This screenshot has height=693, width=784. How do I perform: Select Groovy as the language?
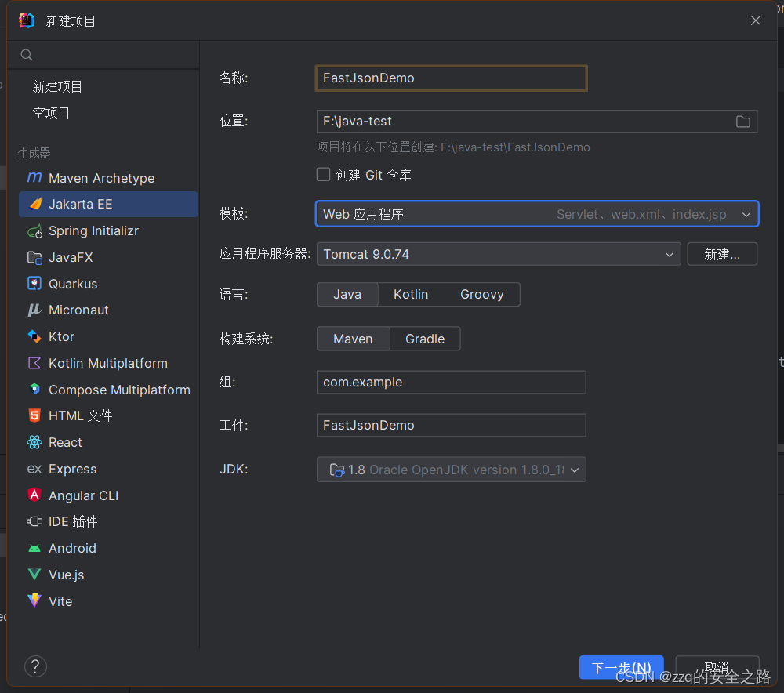pyautogui.click(x=482, y=295)
